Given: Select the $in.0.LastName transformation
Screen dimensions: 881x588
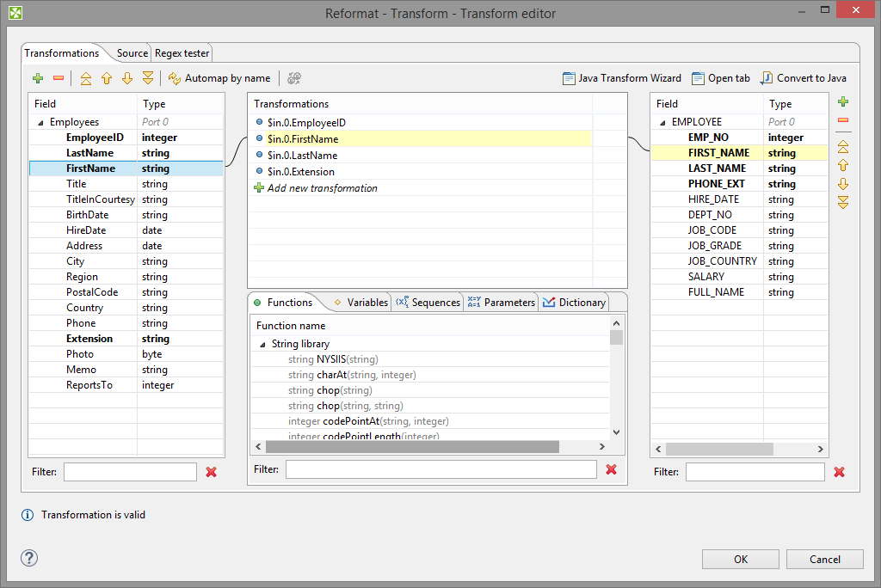Looking at the screenshot, I should coord(420,156).
